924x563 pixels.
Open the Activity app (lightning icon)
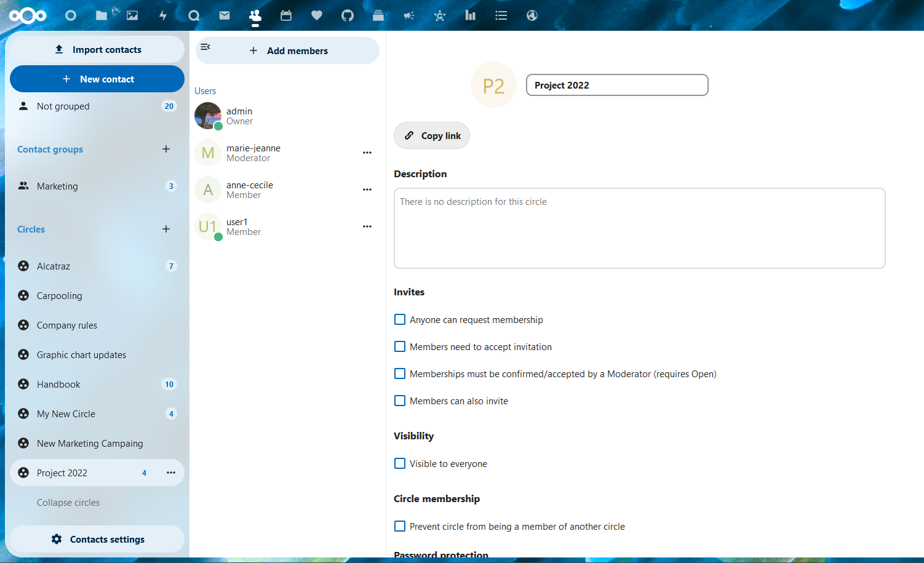click(163, 15)
